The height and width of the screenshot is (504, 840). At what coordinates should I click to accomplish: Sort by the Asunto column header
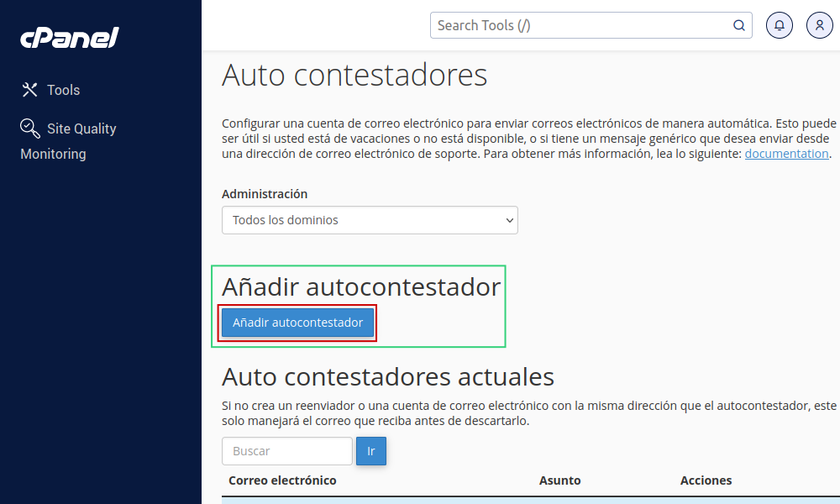coord(559,480)
